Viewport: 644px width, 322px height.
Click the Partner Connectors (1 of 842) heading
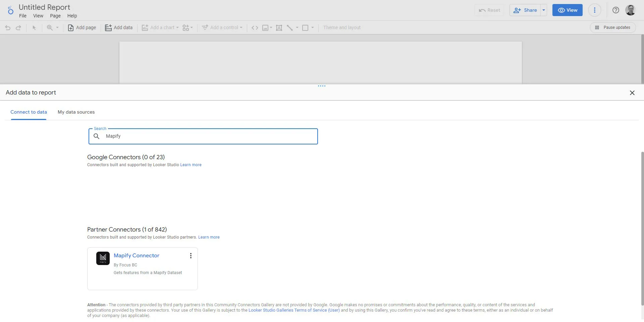(127, 230)
